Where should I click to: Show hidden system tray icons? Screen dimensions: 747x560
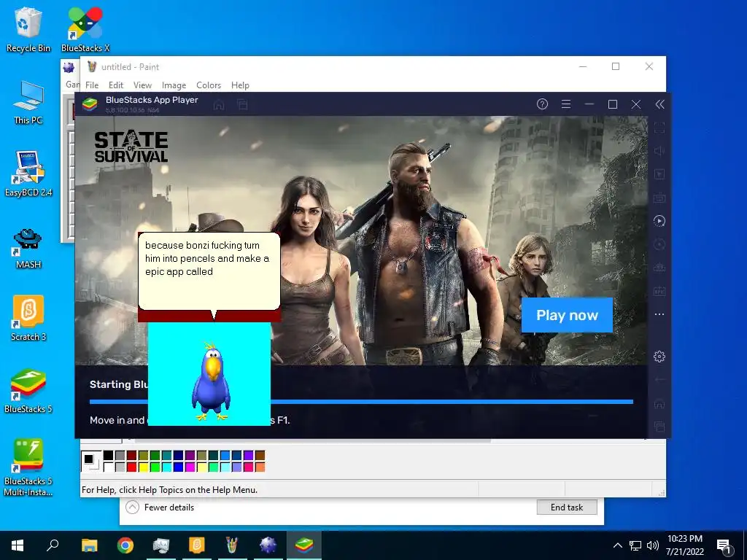click(617, 545)
